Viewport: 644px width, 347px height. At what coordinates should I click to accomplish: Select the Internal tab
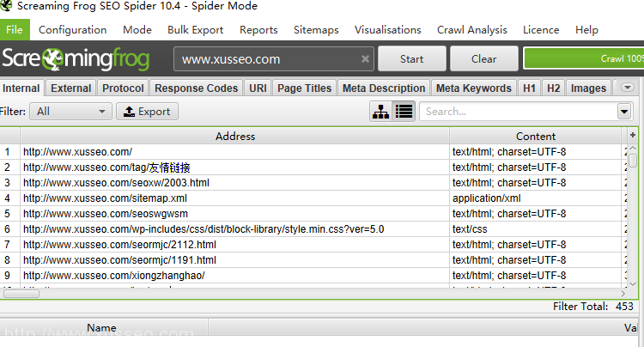(21, 88)
